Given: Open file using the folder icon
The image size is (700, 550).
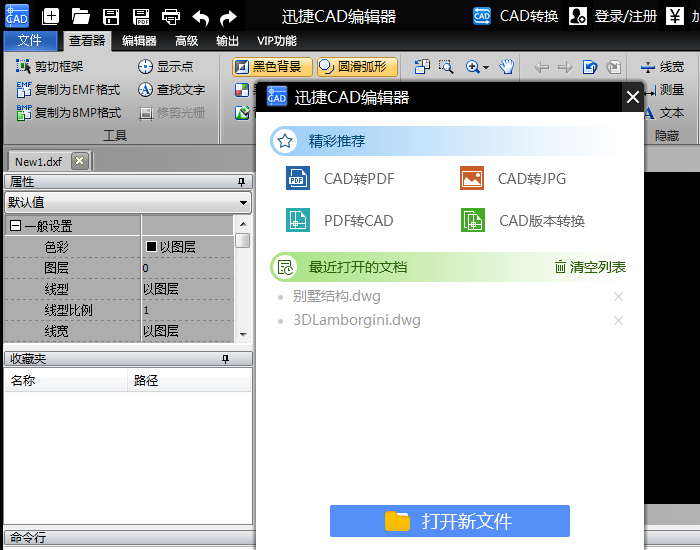Looking at the screenshot, I should tap(81, 17).
